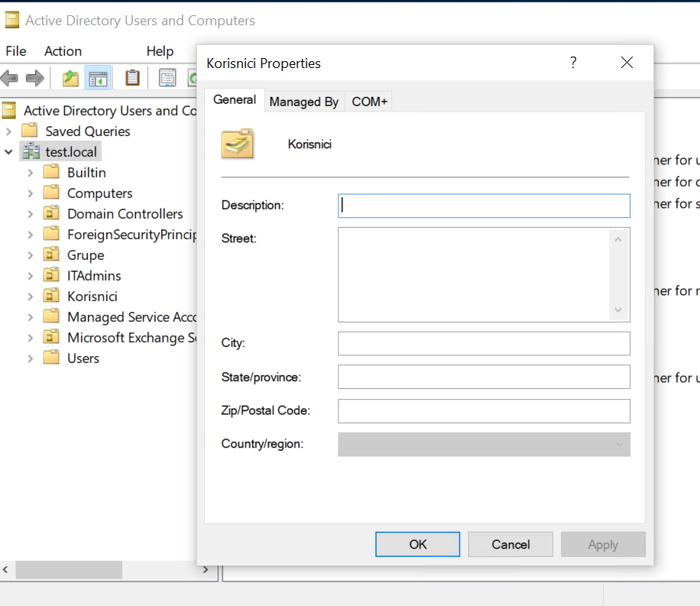Screen dimensions: 700x606
Task: Toggle the Show/Hide console tree icon
Action: [98, 78]
